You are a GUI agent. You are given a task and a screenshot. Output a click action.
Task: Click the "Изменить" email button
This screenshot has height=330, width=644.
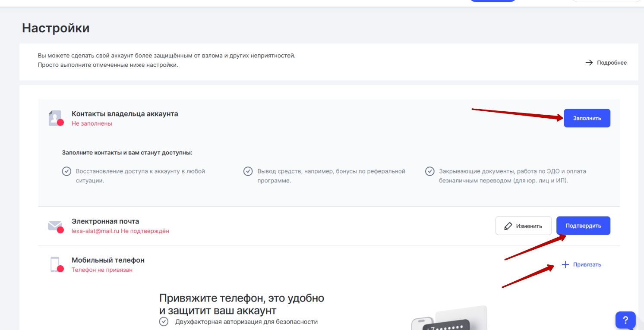[523, 226]
